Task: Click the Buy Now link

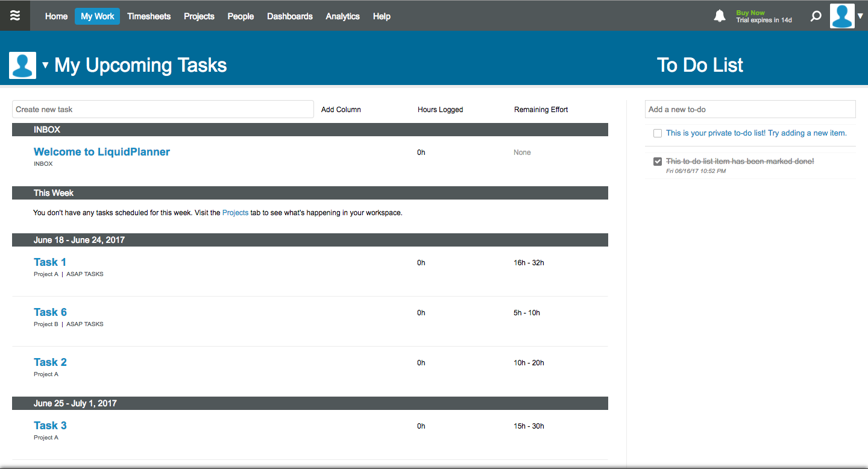Action: (750, 13)
